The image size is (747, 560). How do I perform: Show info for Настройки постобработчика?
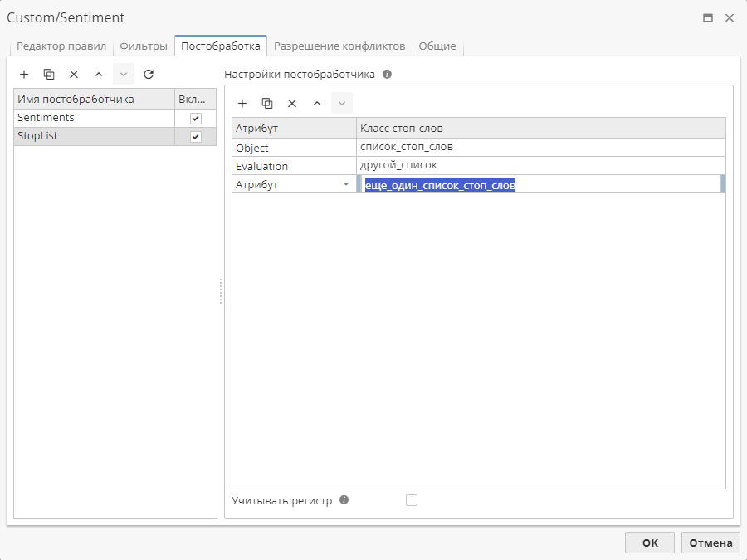388,75
